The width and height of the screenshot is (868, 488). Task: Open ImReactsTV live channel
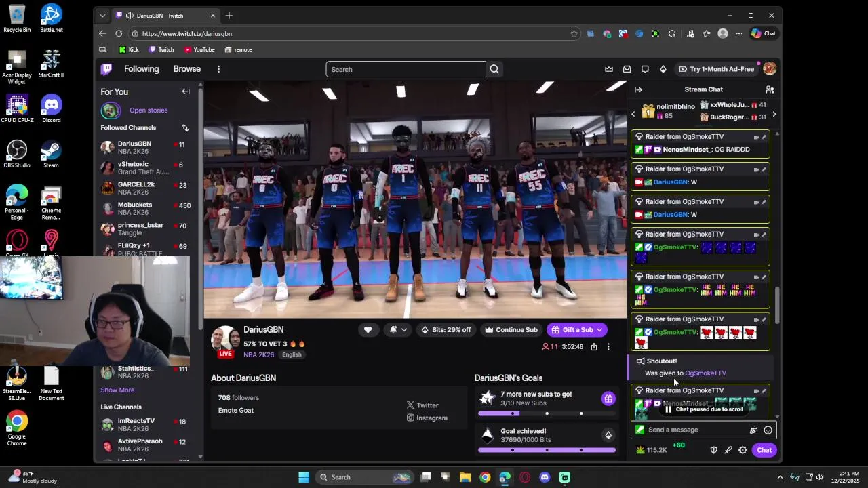146,425
